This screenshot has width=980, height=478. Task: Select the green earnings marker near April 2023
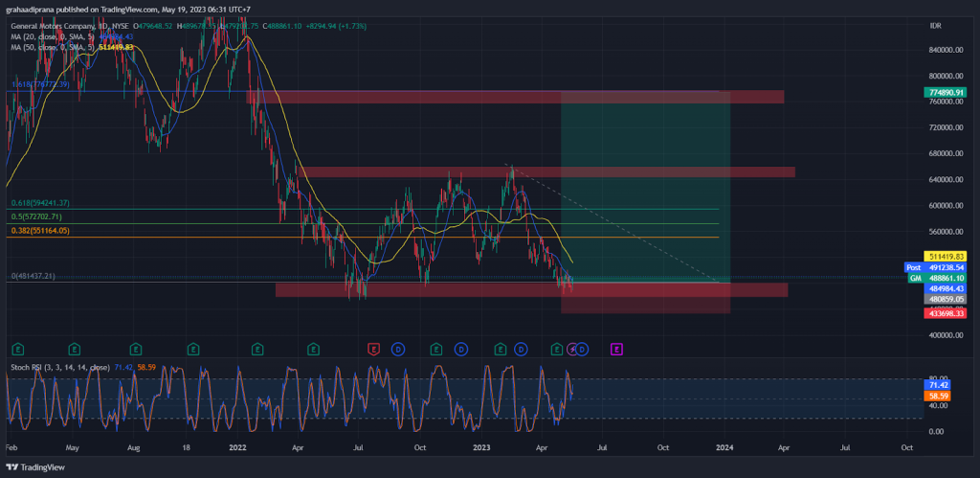click(x=556, y=349)
